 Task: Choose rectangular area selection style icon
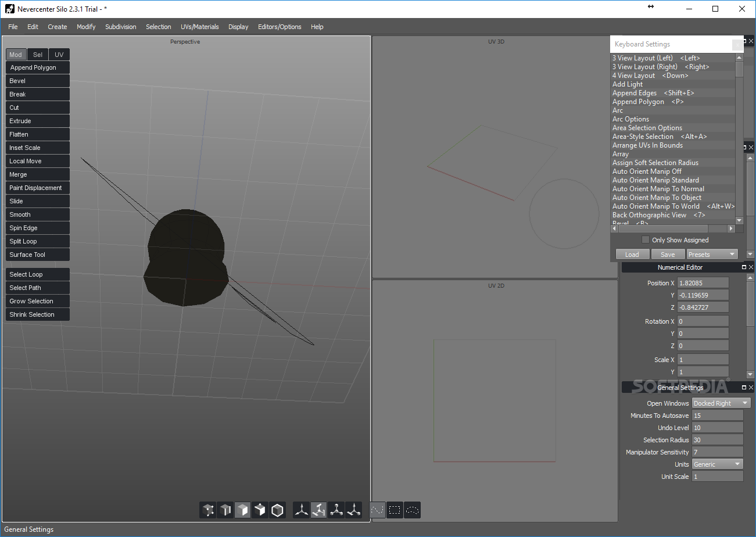click(395, 510)
